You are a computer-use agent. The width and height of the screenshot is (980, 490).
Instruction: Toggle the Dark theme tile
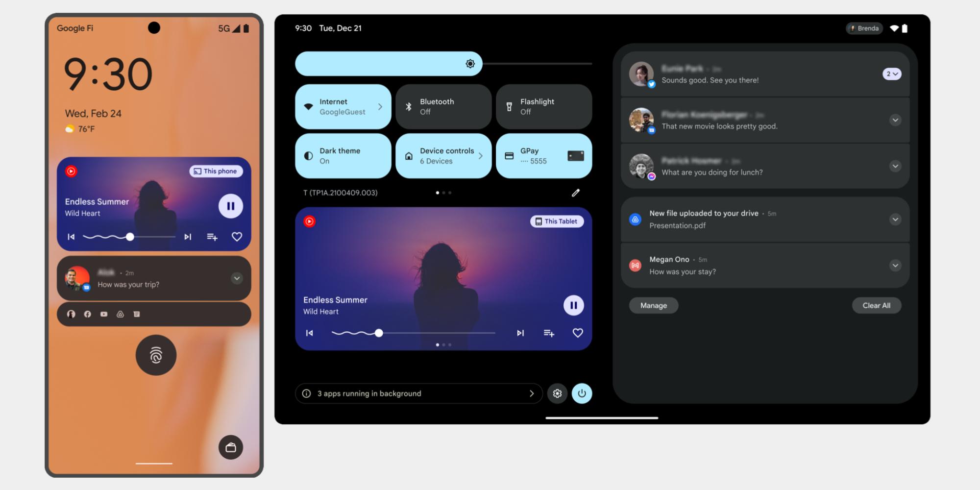coord(343,156)
